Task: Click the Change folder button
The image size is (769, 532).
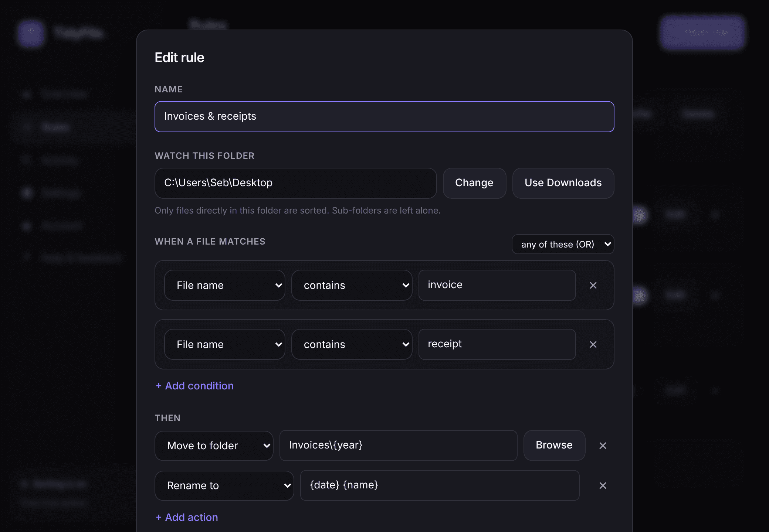Action: pyautogui.click(x=474, y=183)
